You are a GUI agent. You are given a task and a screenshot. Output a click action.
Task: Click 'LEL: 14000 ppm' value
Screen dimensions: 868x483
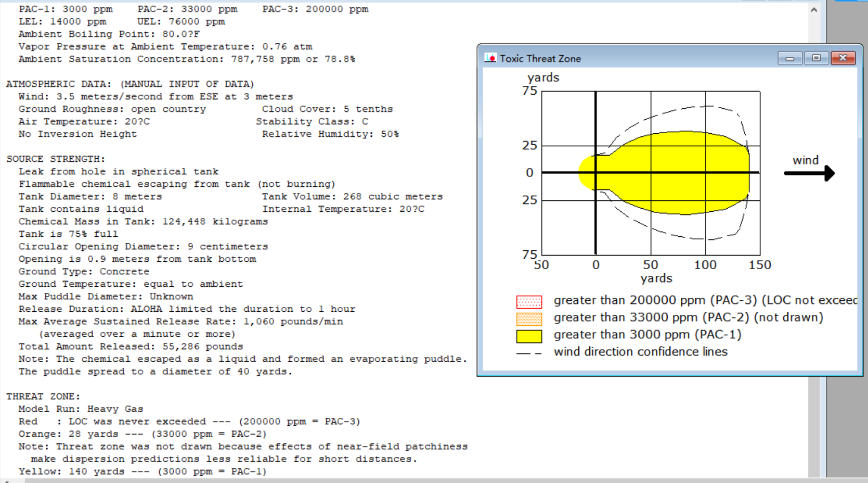point(62,22)
